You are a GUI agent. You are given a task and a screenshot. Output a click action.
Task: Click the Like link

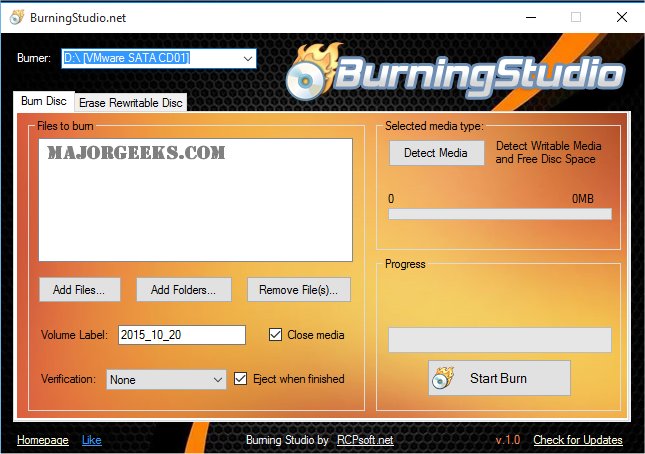91,440
